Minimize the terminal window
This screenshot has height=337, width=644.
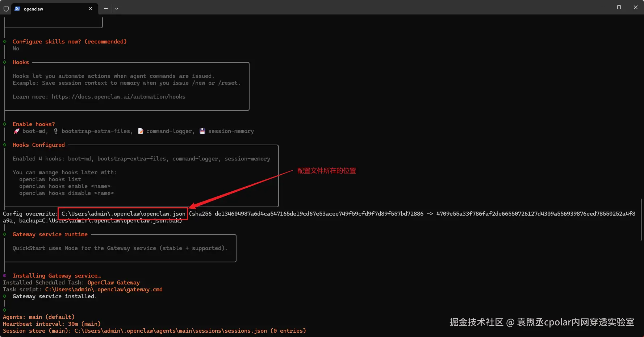tap(602, 7)
